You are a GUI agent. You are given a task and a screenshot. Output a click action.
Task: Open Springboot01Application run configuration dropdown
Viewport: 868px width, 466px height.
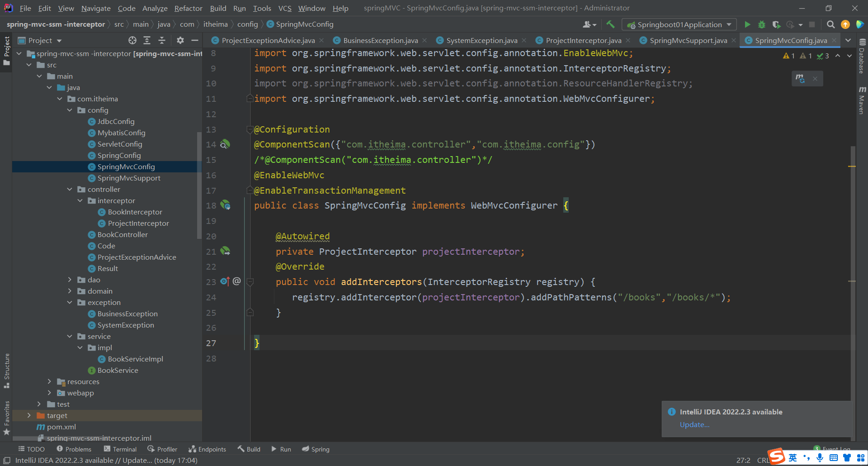679,24
